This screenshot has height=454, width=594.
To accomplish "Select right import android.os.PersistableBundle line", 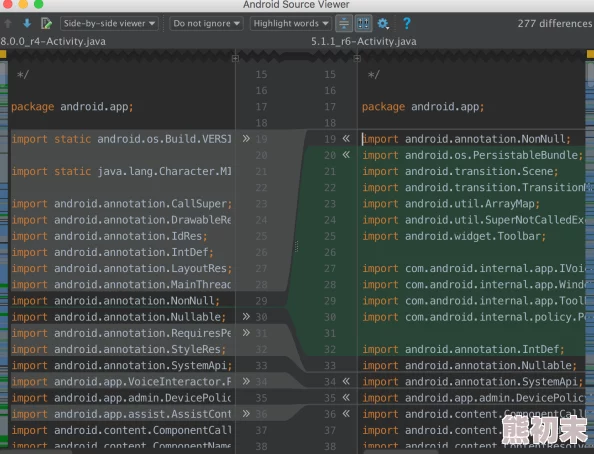I will tap(473, 155).
